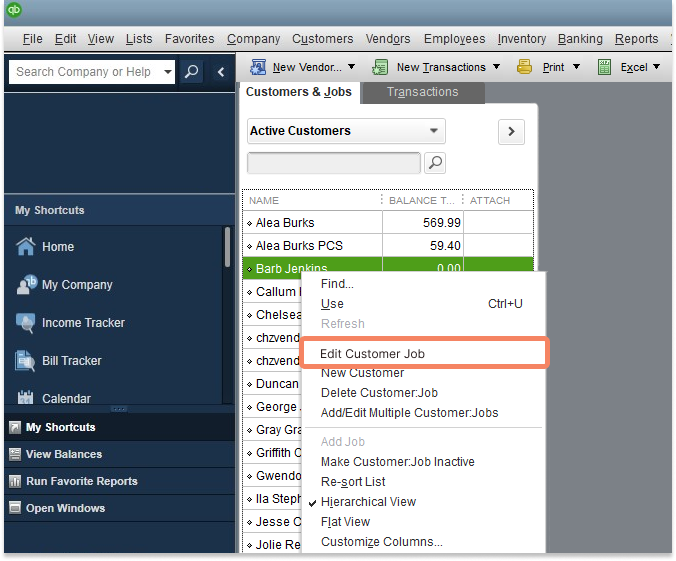Choose Customize Columns... in context menu

(382, 542)
